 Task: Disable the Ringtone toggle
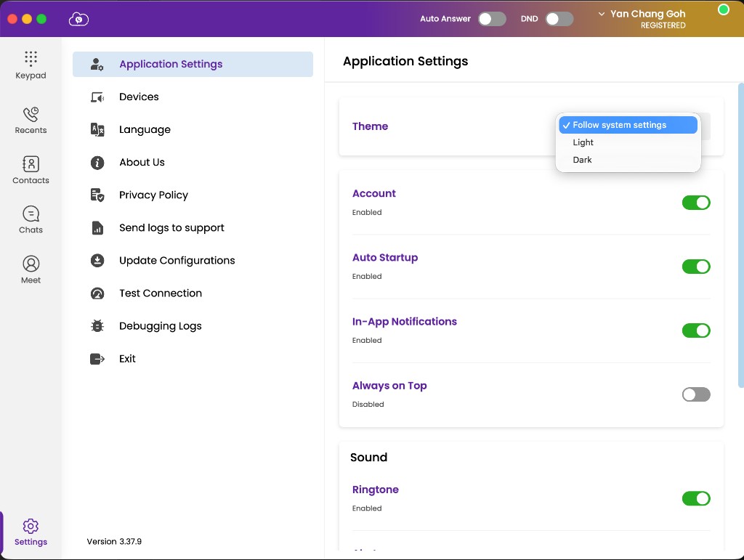point(696,498)
